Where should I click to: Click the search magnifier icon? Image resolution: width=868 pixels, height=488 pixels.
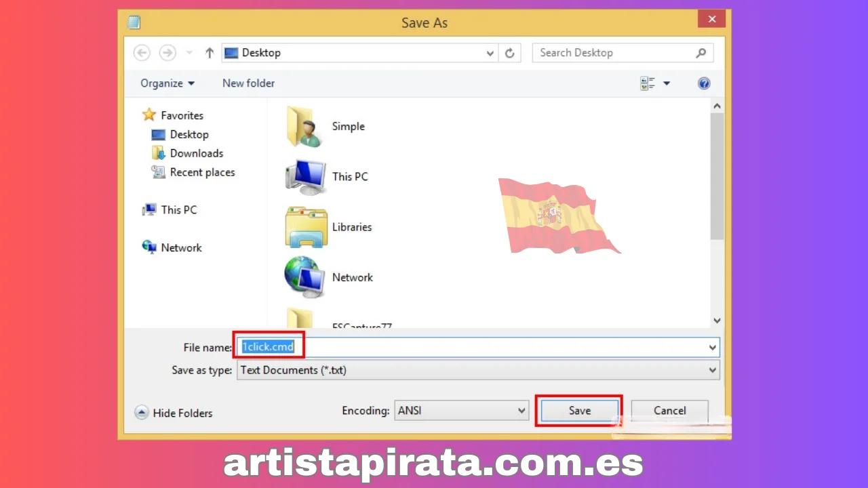(701, 53)
